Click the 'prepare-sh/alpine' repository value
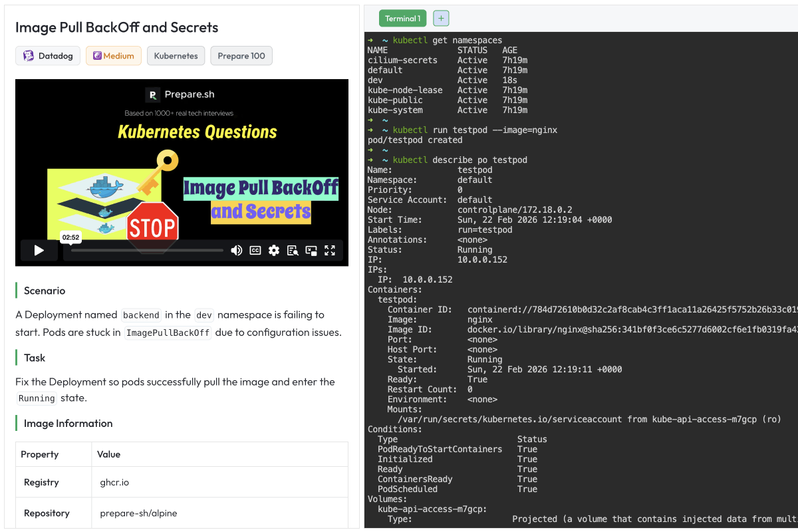 click(x=219, y=513)
